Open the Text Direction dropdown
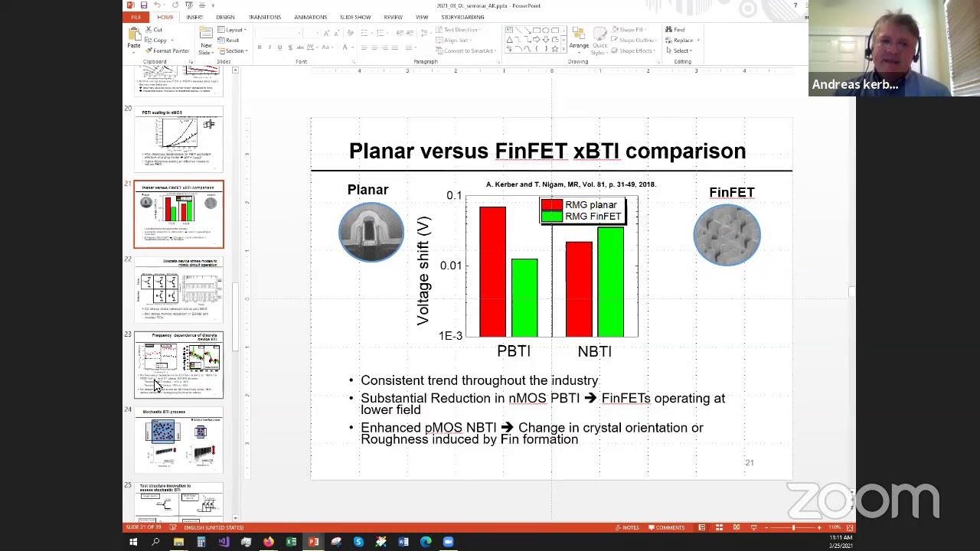Image resolution: width=980 pixels, height=551 pixels. pyautogui.click(x=458, y=30)
